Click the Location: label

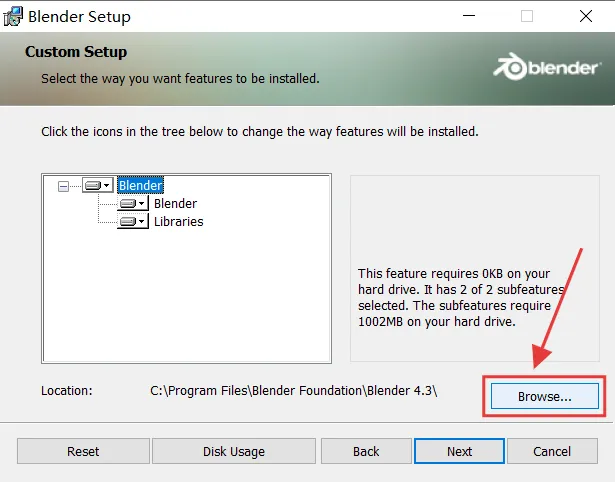pyautogui.click(x=67, y=391)
